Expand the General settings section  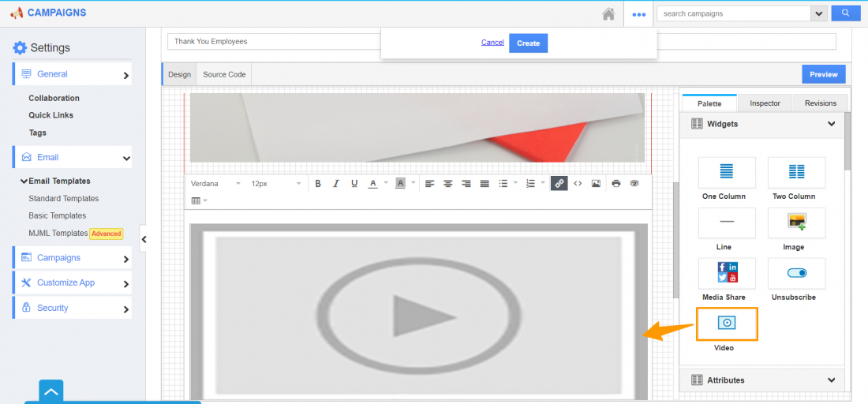coord(72,74)
